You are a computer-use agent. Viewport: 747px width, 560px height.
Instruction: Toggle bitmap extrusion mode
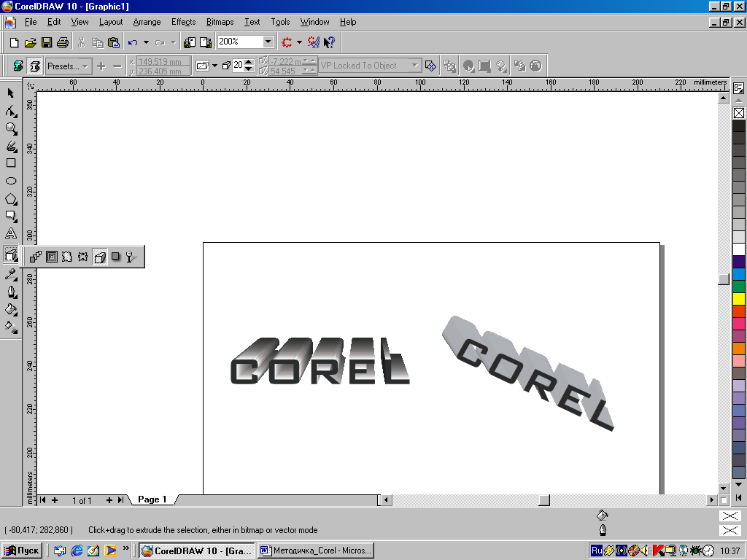18,66
